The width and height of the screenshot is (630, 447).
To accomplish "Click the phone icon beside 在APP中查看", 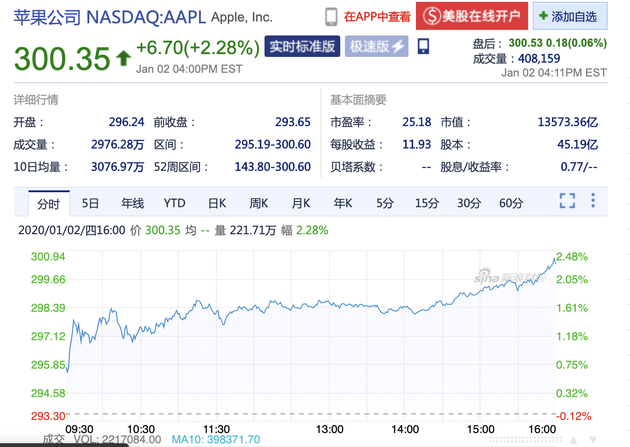I will (x=330, y=17).
